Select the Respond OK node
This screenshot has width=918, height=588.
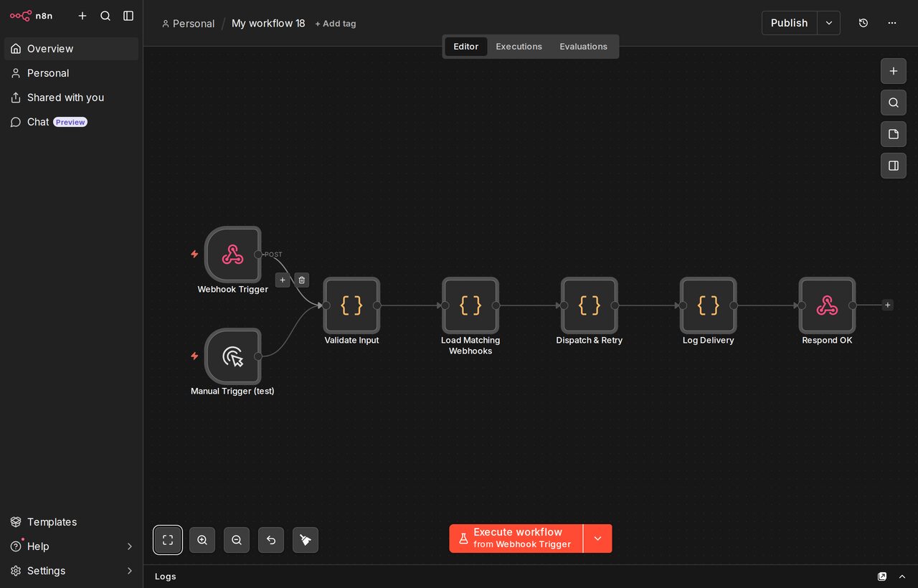pos(827,305)
